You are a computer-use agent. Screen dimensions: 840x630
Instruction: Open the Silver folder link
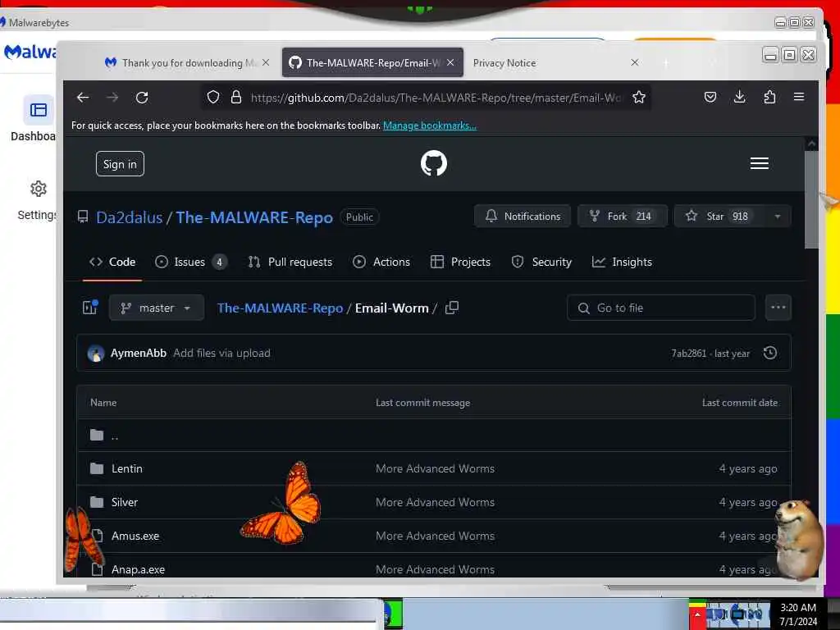point(125,502)
